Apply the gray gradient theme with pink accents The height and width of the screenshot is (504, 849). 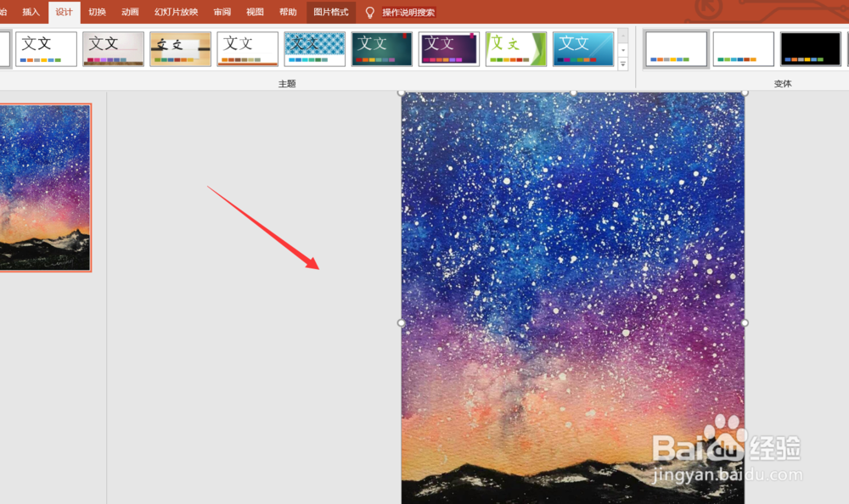[113, 48]
